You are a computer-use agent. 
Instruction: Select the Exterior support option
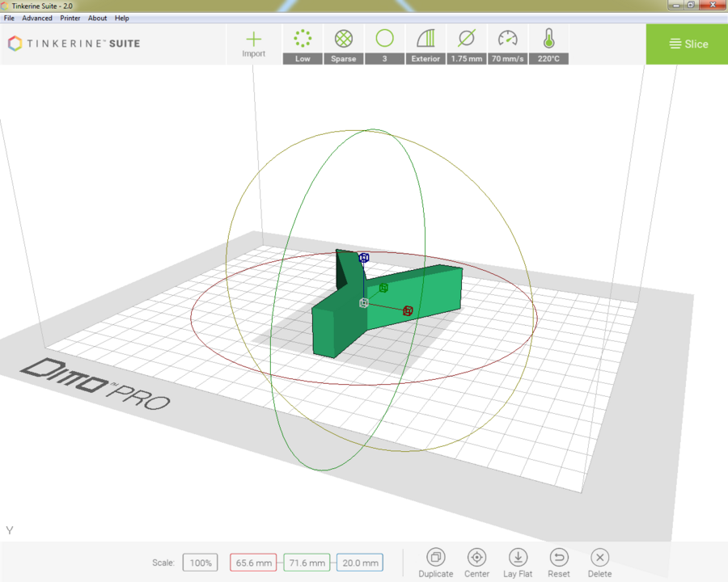click(425, 44)
